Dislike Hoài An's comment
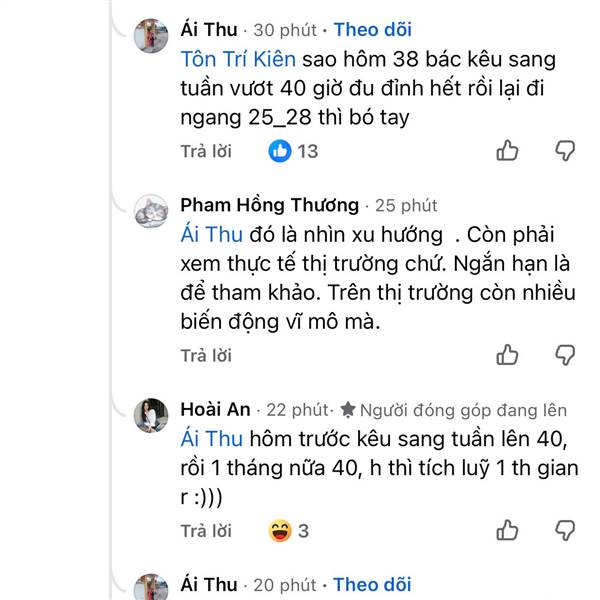The image size is (600, 600). [565, 531]
